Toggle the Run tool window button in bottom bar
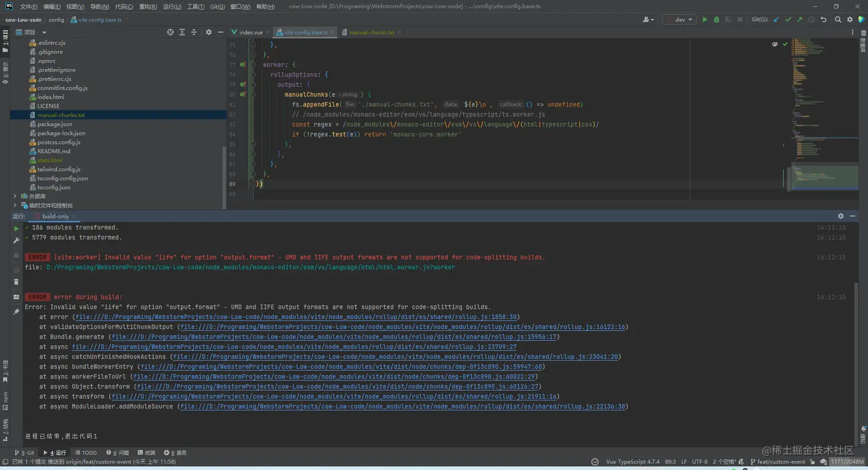 (x=55, y=453)
